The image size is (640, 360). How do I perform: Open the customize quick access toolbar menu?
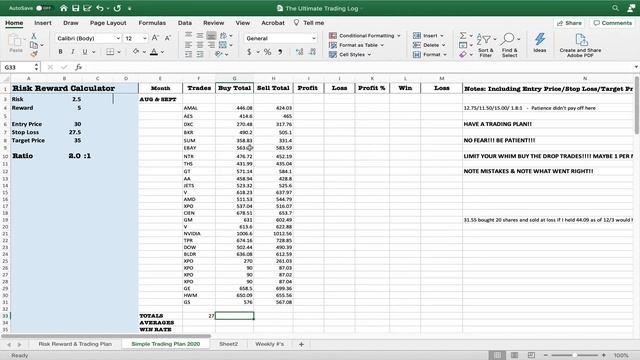129,8
